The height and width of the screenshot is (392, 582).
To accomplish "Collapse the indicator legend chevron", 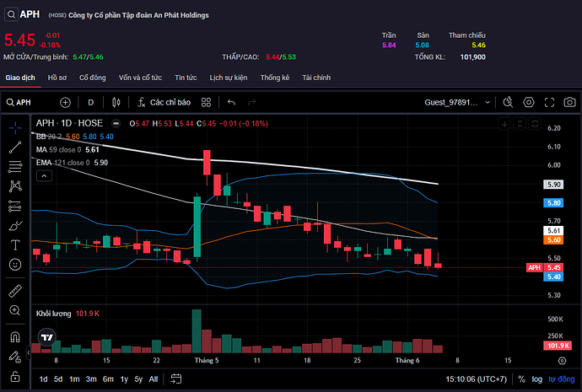I will (44, 176).
